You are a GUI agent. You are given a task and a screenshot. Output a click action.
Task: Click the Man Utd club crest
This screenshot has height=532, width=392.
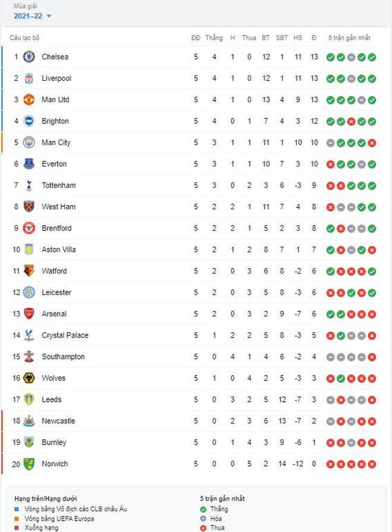(29, 100)
